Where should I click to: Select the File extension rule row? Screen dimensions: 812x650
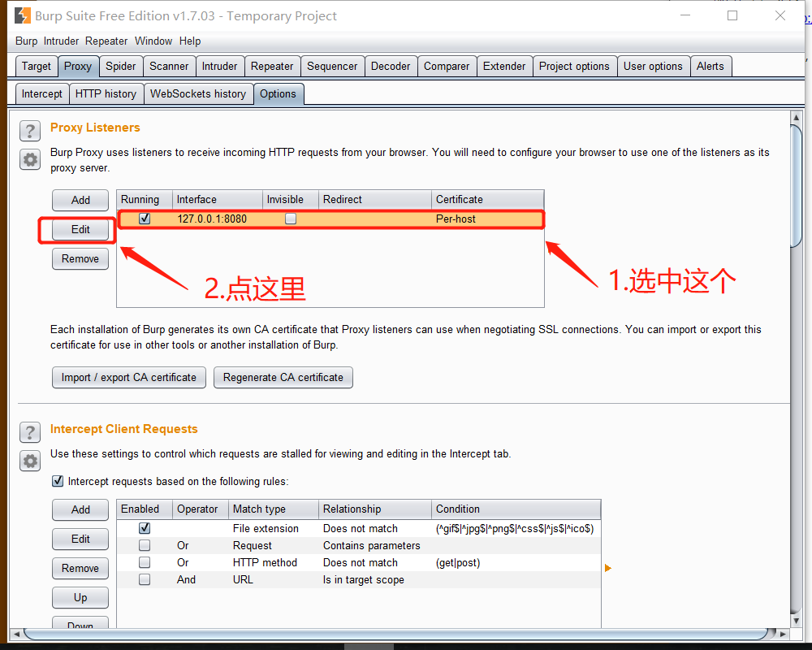pos(359,528)
